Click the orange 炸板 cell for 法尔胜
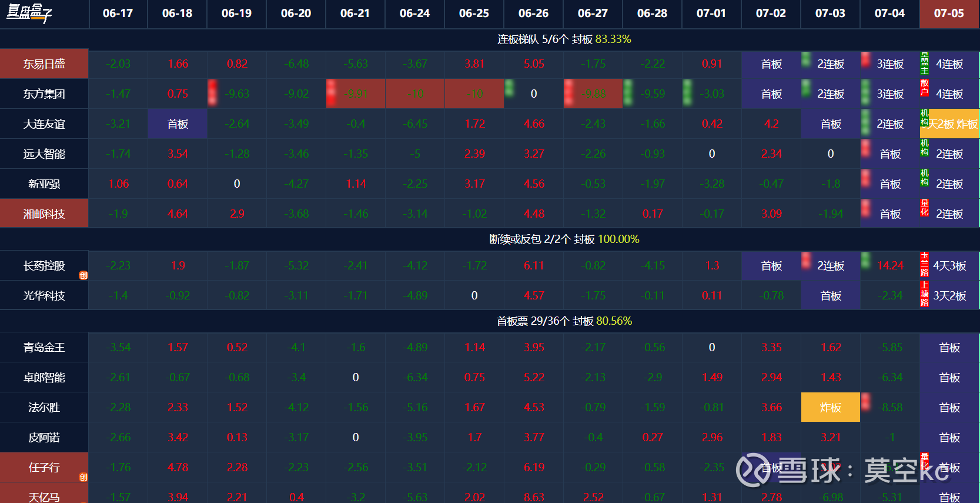 (x=830, y=408)
